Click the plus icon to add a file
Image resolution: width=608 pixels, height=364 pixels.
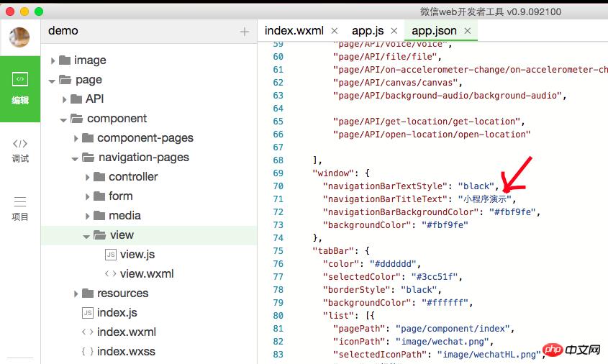coord(245,32)
